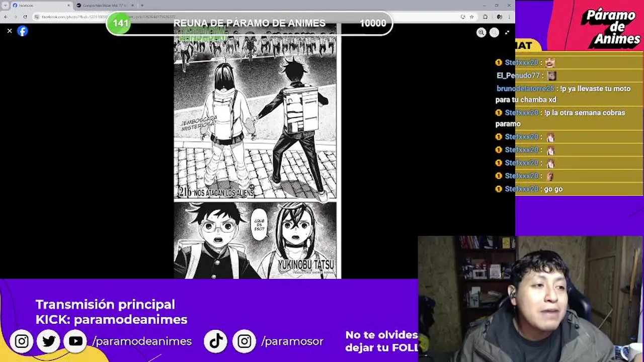Open the browser extensions puzzle icon

[x=486, y=17]
